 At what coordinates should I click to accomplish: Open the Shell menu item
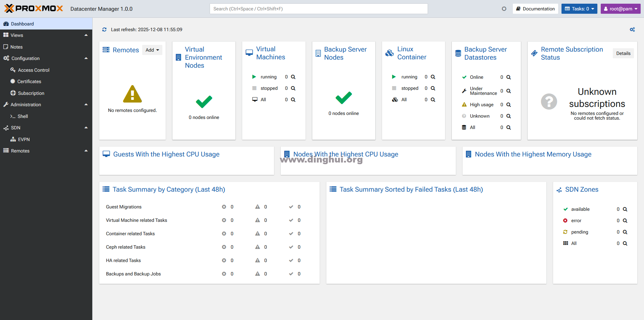tap(22, 116)
